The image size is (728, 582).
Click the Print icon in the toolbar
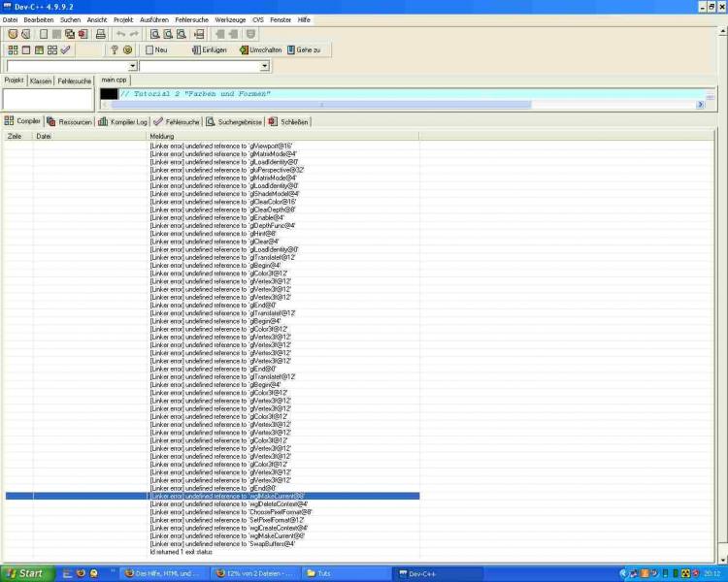(x=100, y=34)
